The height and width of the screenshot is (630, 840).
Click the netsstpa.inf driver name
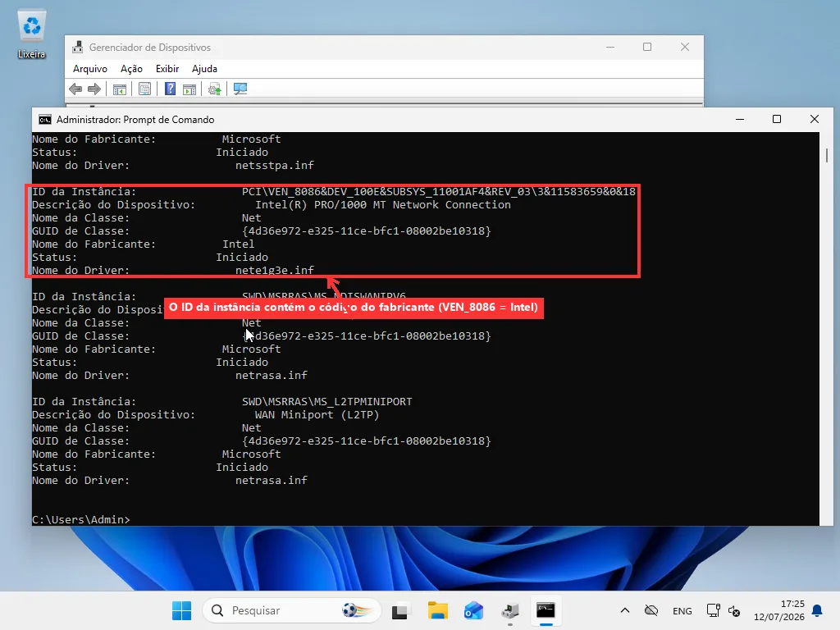274,165
